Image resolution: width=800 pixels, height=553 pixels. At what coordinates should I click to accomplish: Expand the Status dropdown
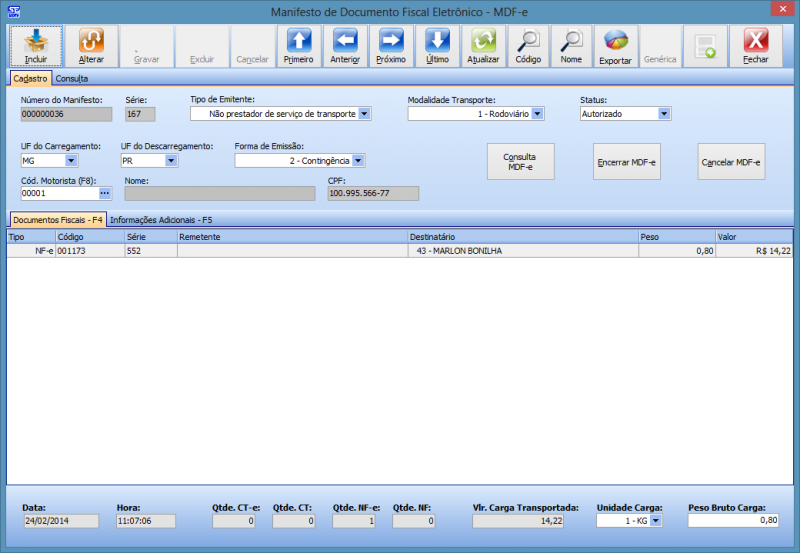(664, 114)
